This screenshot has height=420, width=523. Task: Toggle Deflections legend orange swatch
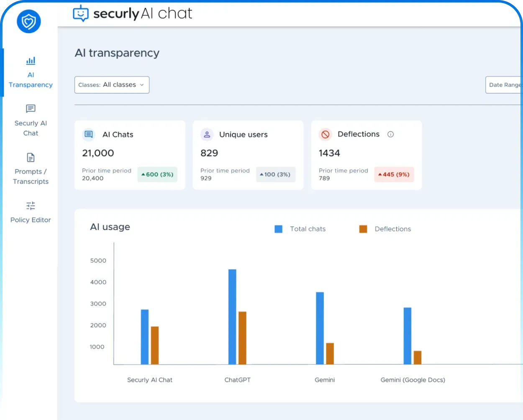tap(363, 229)
